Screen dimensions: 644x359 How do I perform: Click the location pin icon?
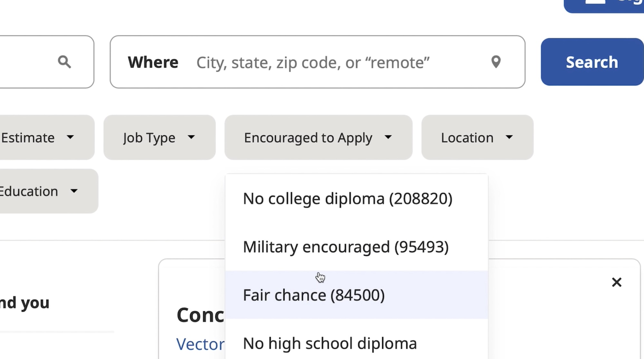coord(496,62)
